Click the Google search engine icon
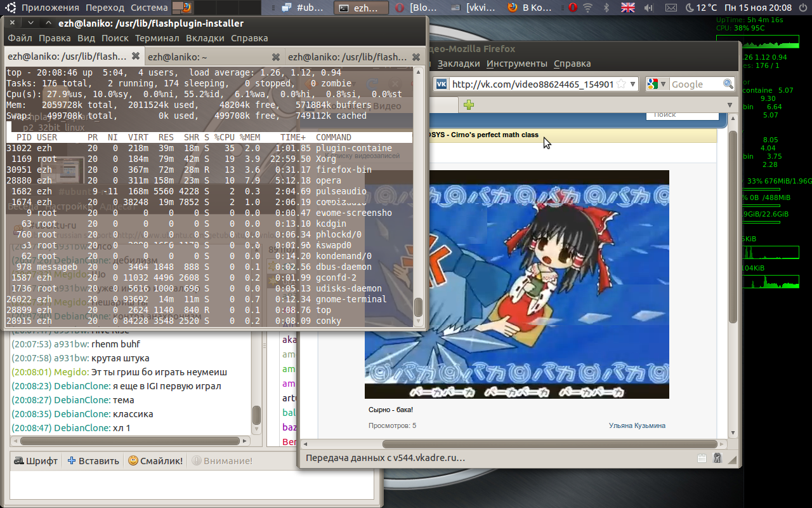 [652, 84]
